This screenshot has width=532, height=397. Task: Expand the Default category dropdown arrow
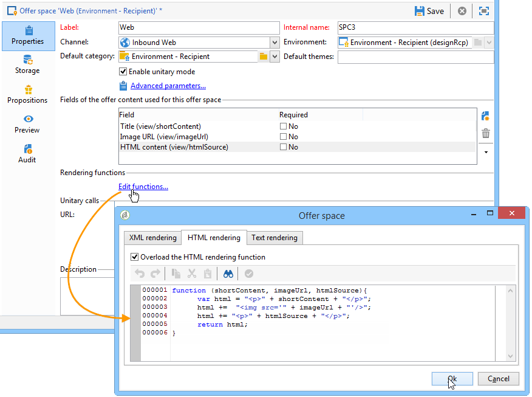(x=274, y=57)
